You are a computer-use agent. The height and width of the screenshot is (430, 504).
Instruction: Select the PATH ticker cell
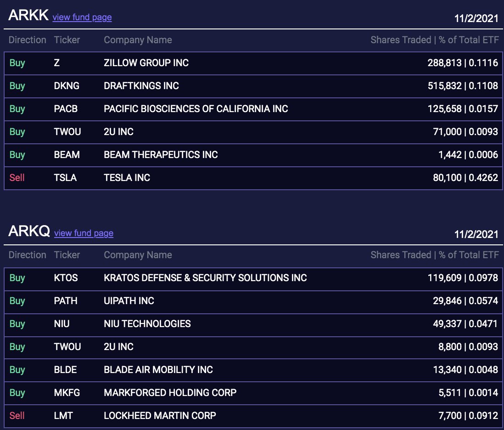[x=66, y=301]
